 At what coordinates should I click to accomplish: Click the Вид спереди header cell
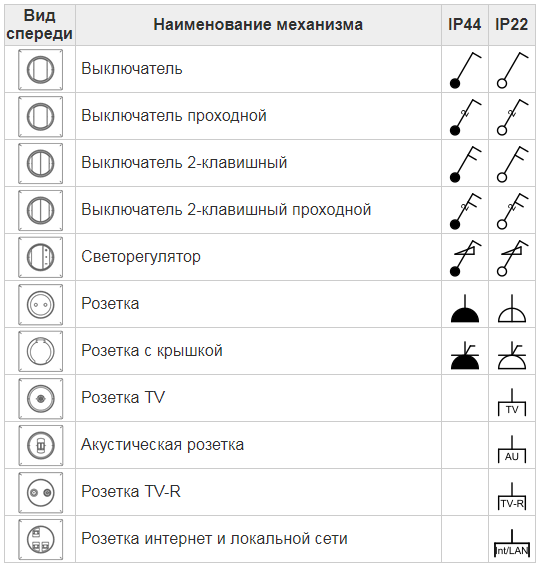39,25
